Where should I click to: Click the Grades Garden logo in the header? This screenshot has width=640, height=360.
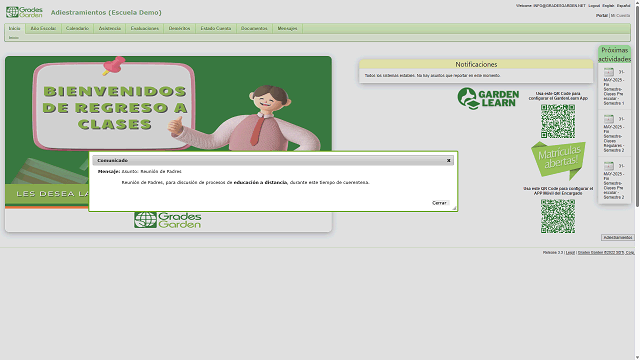[x=24, y=12]
